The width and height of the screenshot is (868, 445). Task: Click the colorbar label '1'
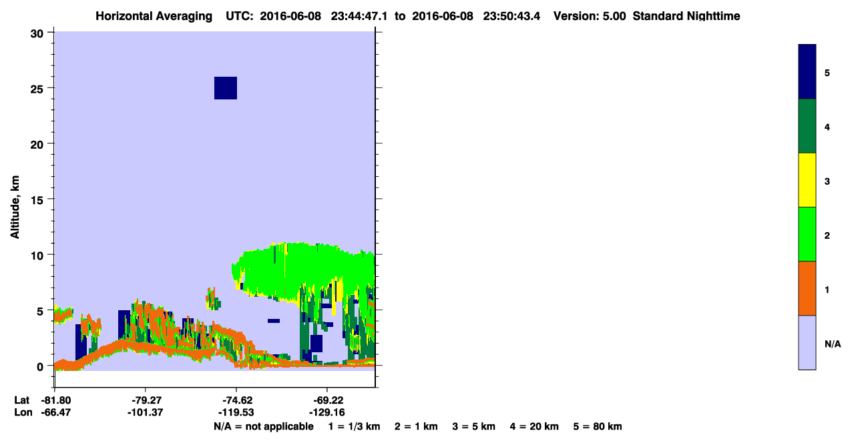827,290
